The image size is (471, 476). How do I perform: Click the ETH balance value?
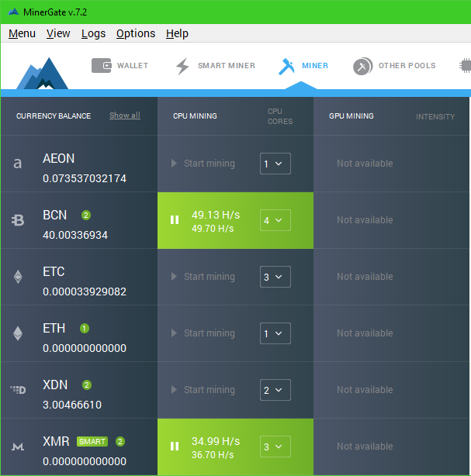(x=85, y=348)
